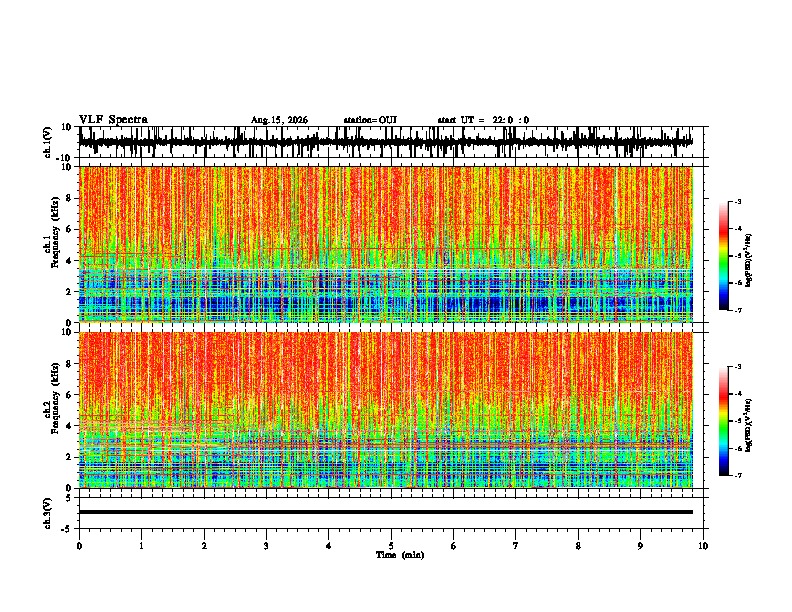The width and height of the screenshot is (792, 612).
Task: Click the '9' tick on the time axis
Action: (640, 546)
